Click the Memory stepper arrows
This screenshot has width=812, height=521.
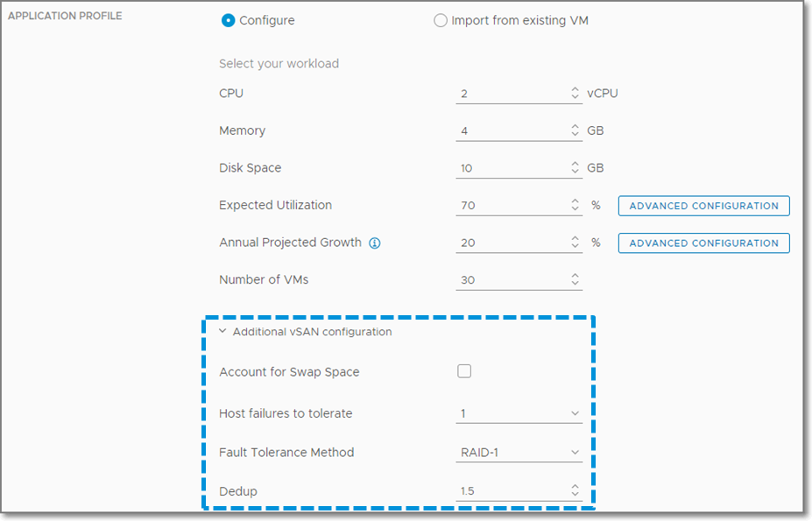click(575, 130)
